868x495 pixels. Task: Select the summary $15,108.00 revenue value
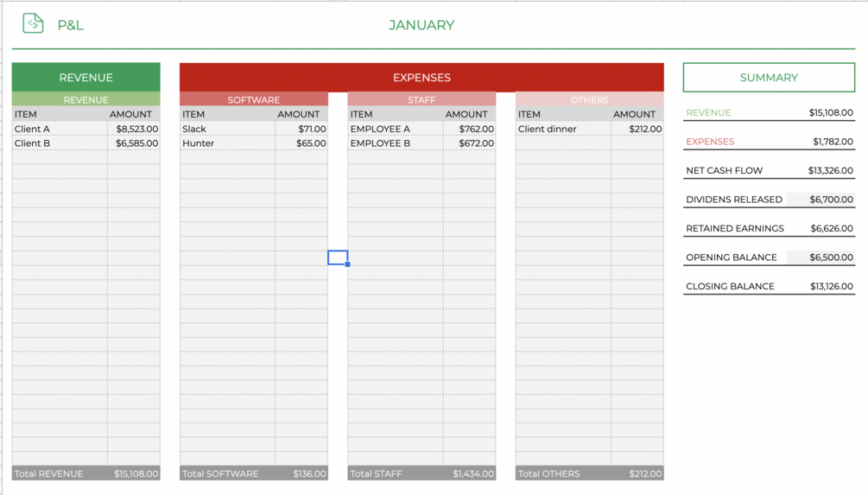pos(831,112)
